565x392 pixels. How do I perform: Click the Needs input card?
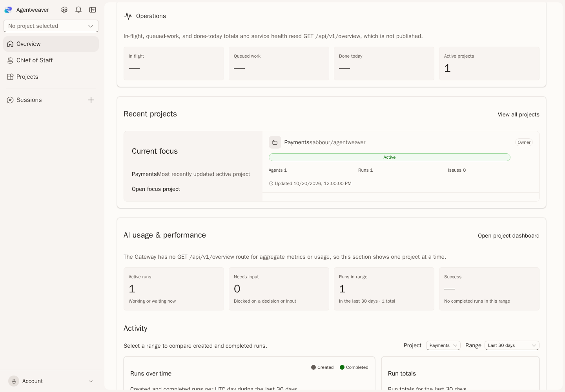(x=279, y=289)
